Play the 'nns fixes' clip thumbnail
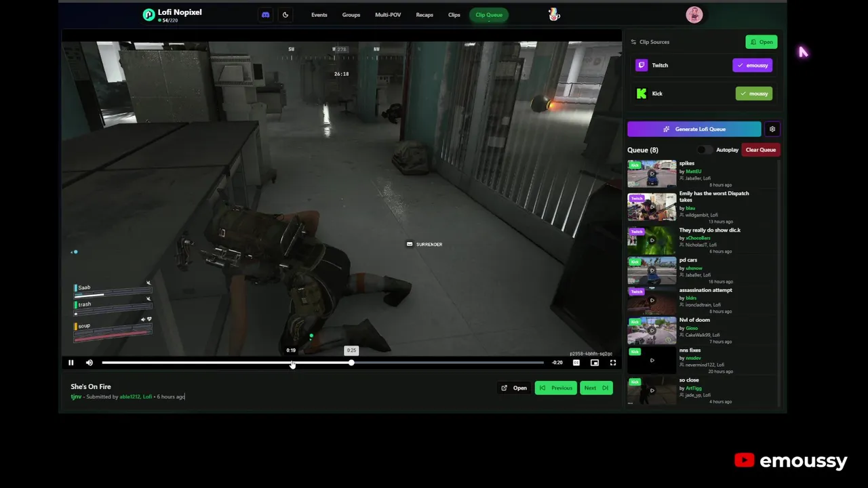 pos(652,361)
